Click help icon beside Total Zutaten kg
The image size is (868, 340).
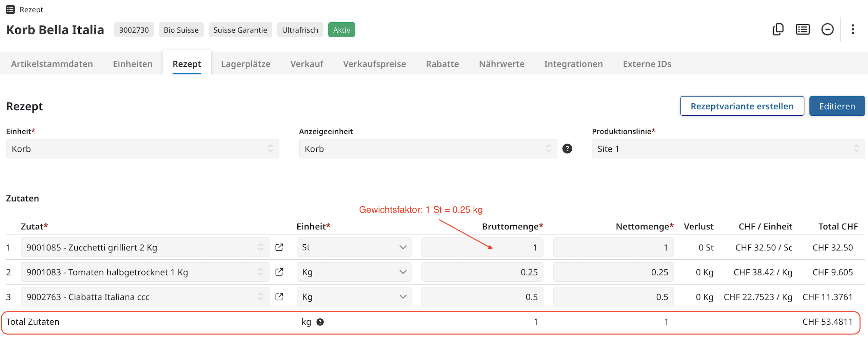pyautogui.click(x=320, y=322)
